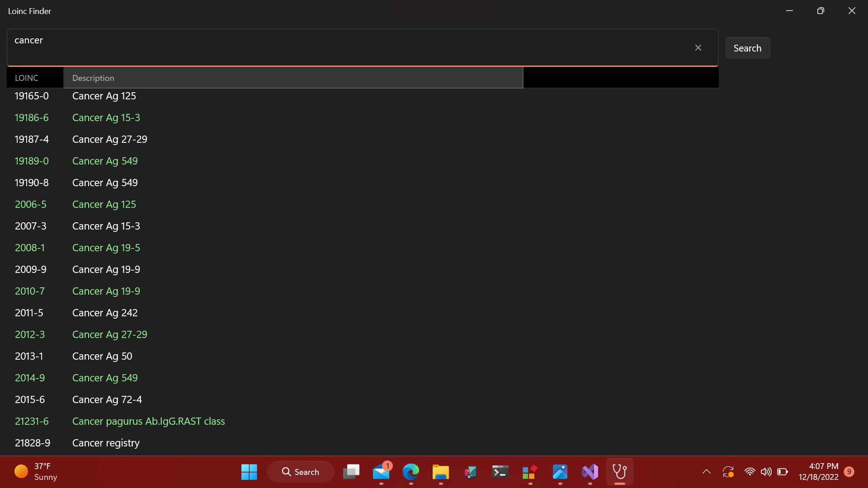This screenshot has height=488, width=868.
Task: Clear the cancer search text
Action: pos(698,48)
